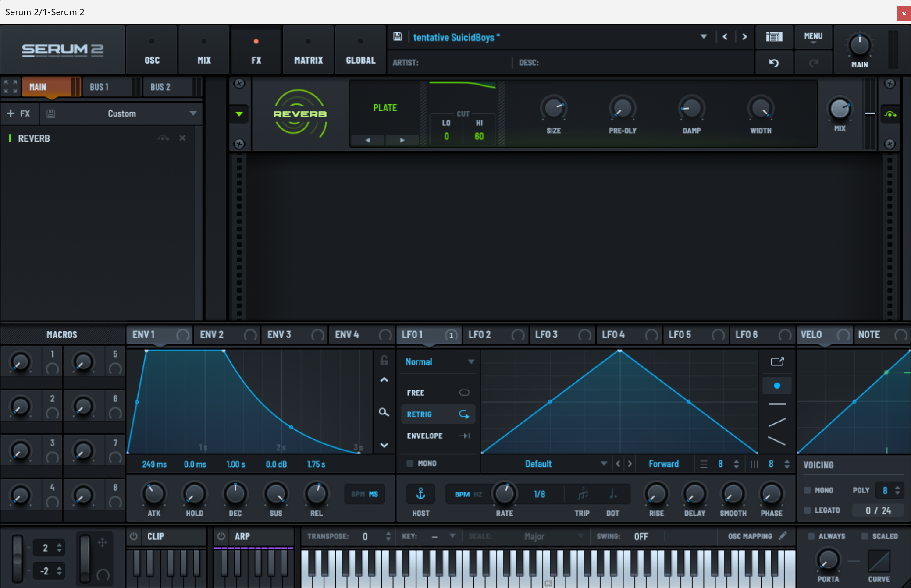Remove REVERB from the FX list
Screen dimensions: 911x588
pos(182,138)
